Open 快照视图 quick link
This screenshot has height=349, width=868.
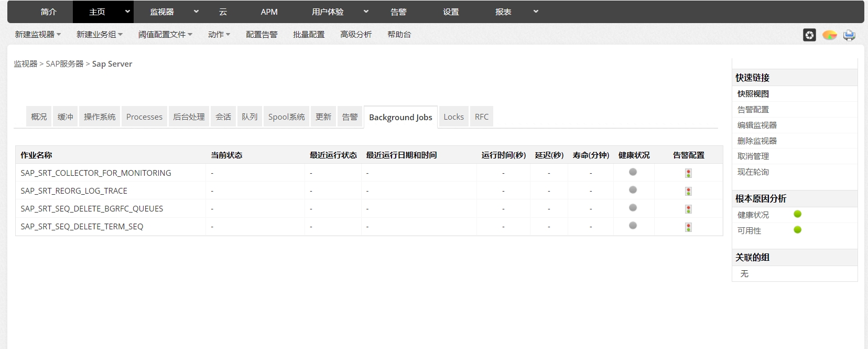pyautogui.click(x=753, y=94)
